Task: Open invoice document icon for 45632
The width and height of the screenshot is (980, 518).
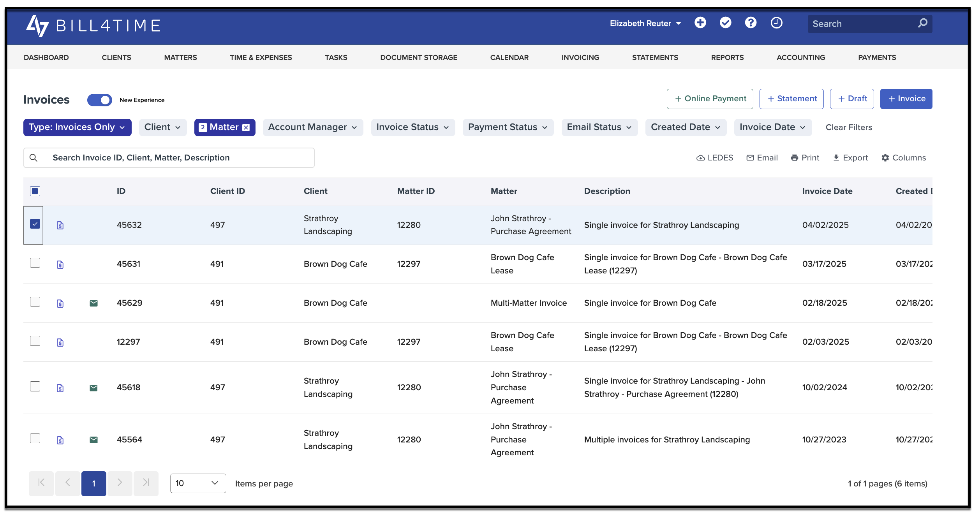Action: [x=60, y=225]
